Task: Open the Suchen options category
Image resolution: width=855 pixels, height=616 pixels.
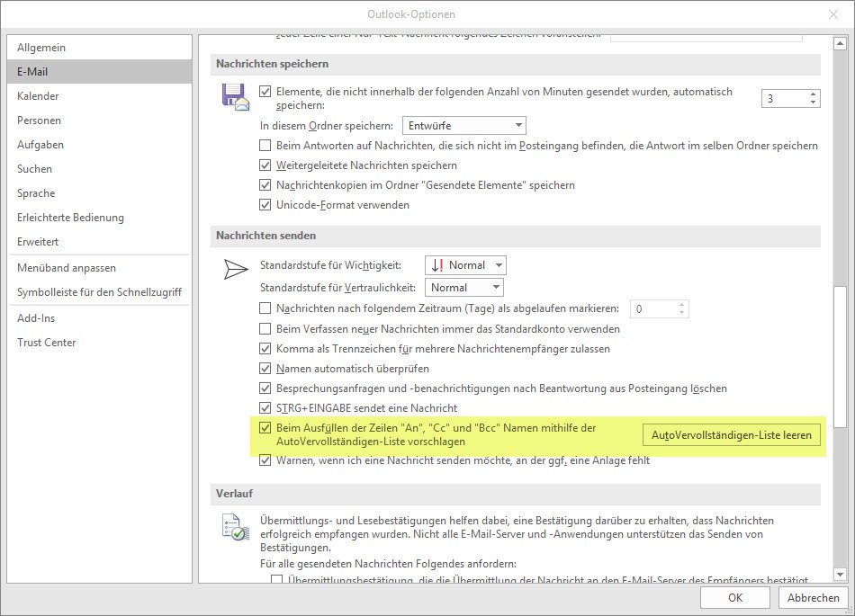Action: point(100,169)
